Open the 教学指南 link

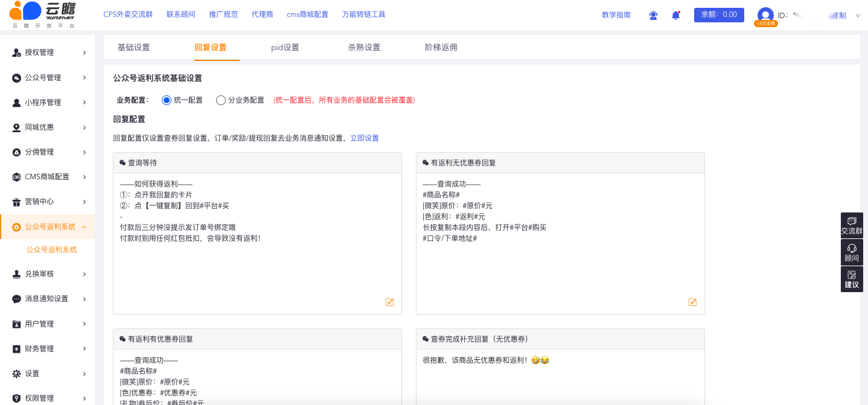tap(616, 15)
